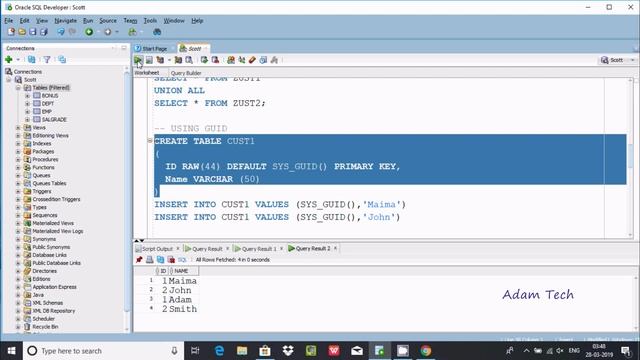Click the Open folder icon in main toolbar

(x=22, y=32)
